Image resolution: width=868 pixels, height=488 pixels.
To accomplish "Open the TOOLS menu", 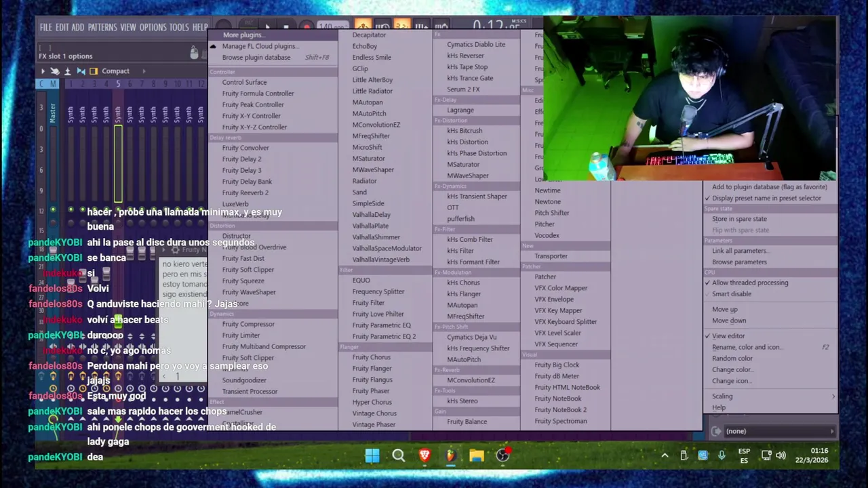I will coord(179,27).
